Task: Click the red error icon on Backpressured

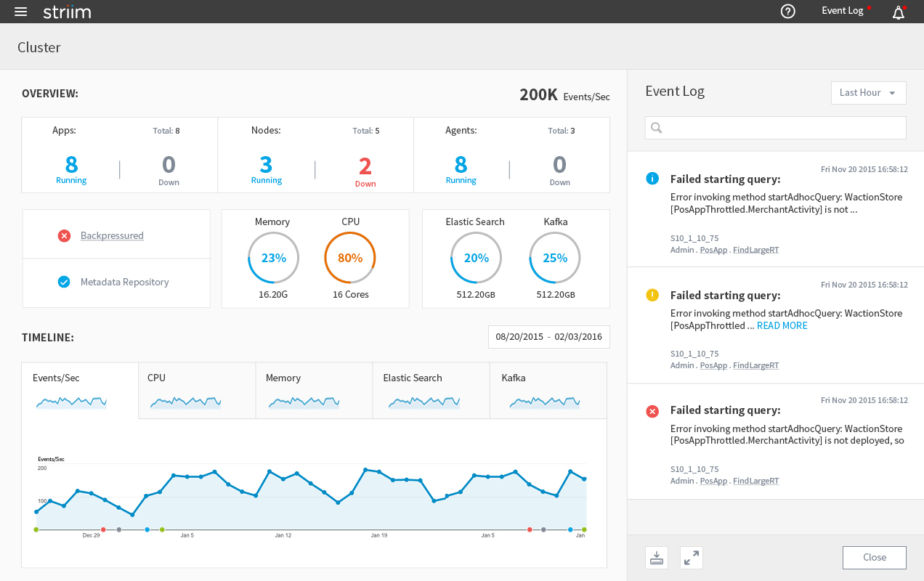Action: 64,235
